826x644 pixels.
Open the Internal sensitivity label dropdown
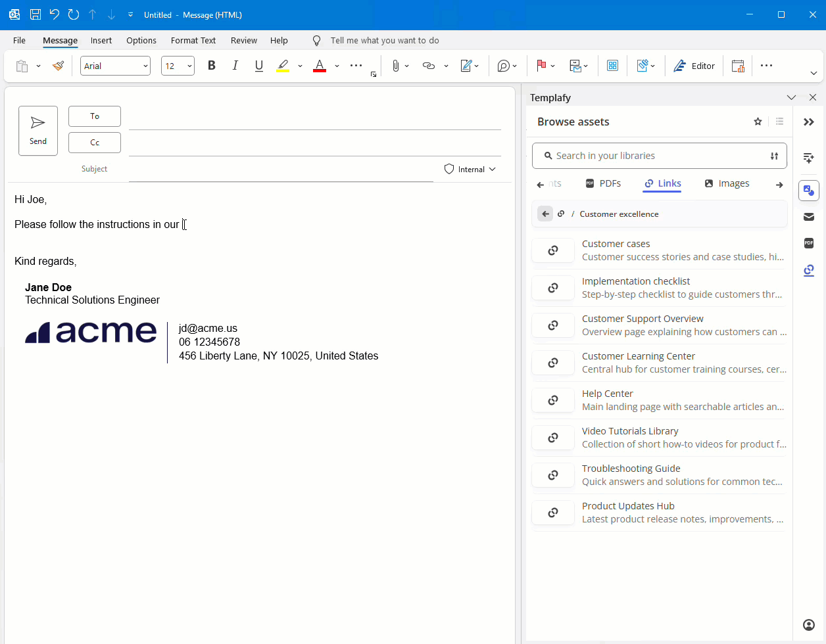[x=470, y=169]
